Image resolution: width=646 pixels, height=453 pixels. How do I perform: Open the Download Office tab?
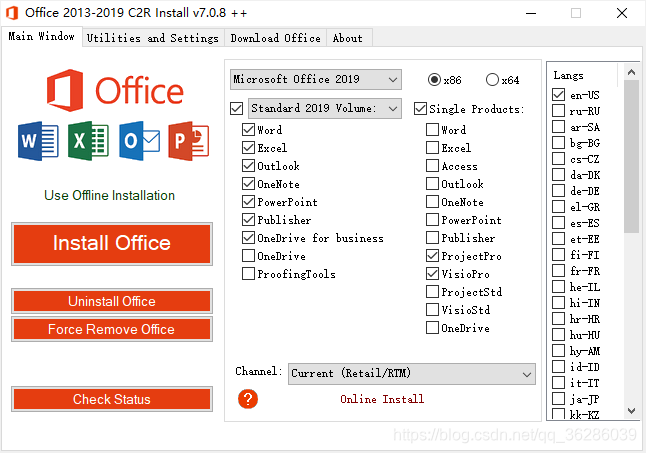tap(275, 38)
